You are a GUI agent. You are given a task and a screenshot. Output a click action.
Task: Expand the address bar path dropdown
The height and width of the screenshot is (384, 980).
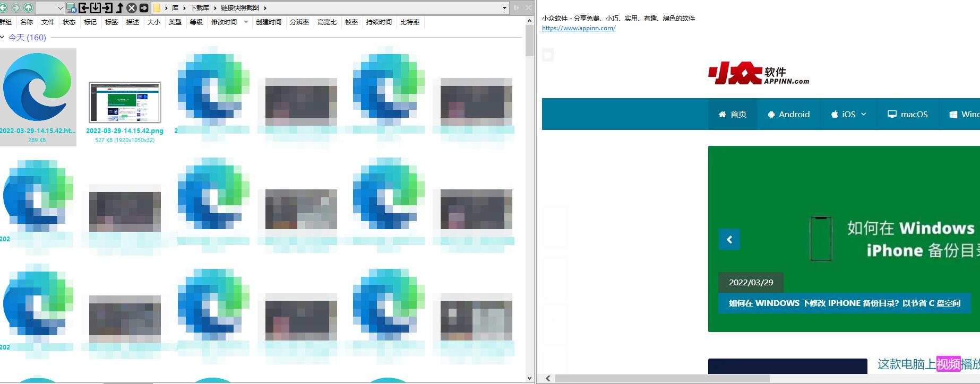pos(504,7)
